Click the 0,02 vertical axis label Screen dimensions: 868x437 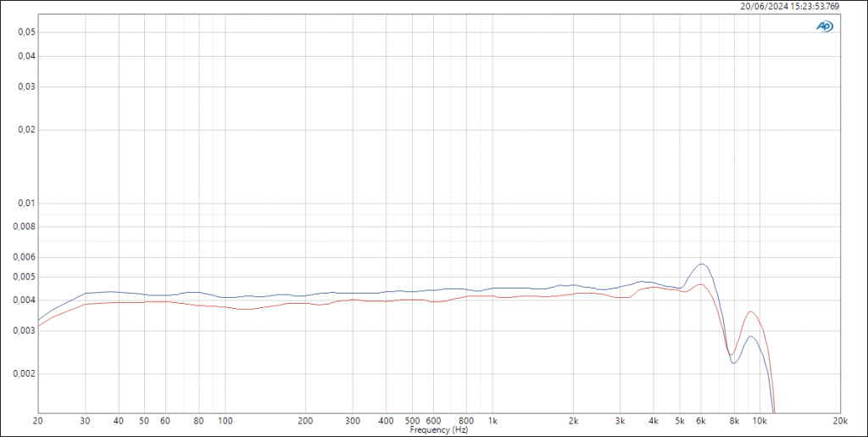pyautogui.click(x=20, y=130)
